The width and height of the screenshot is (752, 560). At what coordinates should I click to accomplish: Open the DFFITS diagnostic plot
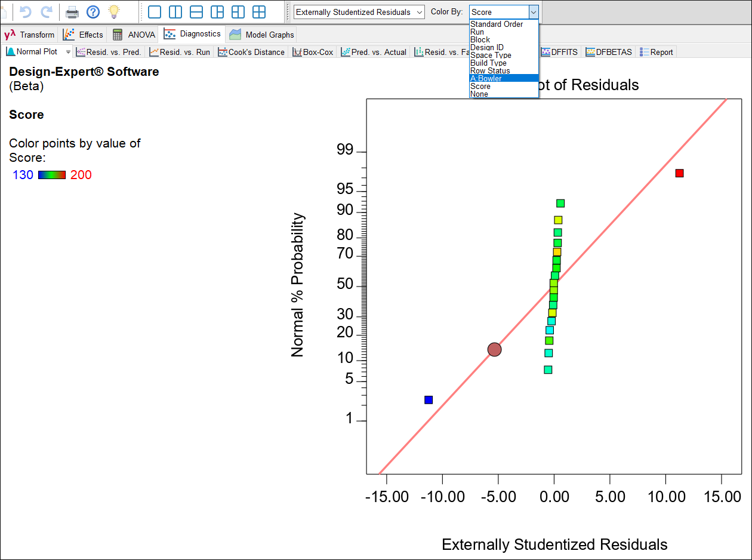[559, 52]
